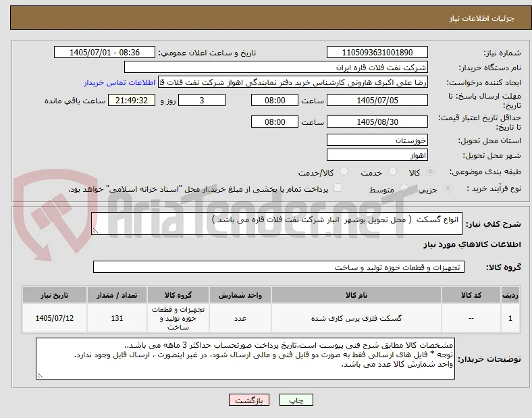Click the price validity date 1405/08/30
The image size is (532, 418).
click(377, 122)
